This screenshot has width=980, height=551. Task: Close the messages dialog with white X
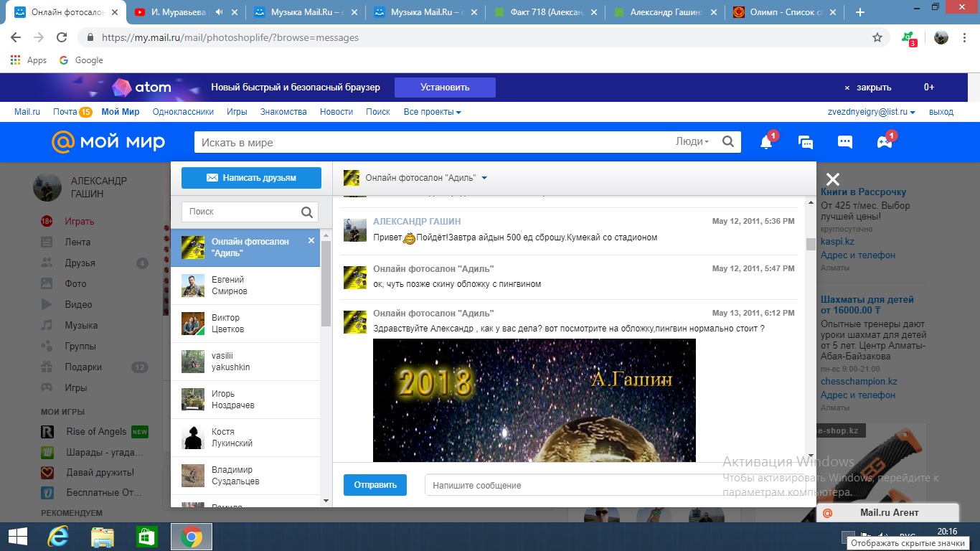point(832,179)
